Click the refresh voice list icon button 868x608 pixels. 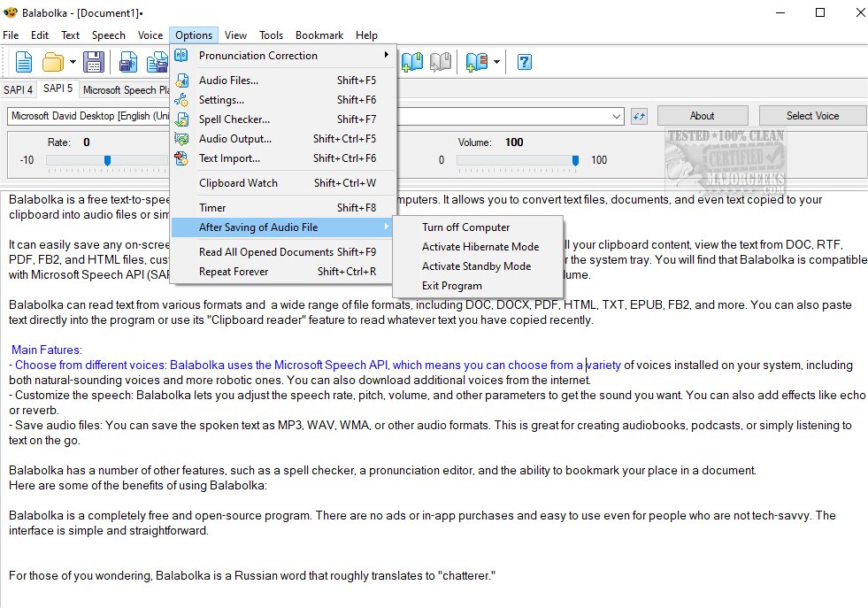pos(639,116)
